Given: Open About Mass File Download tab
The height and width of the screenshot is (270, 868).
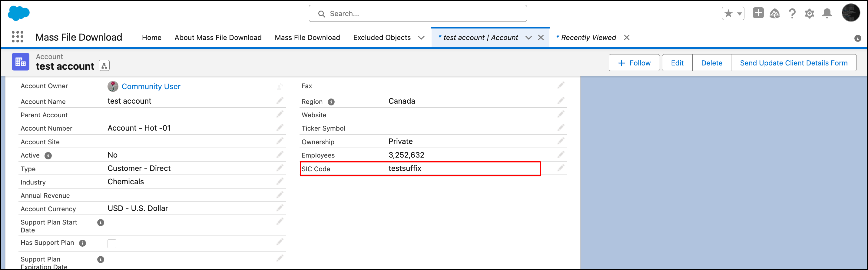Looking at the screenshot, I should coord(218,38).
